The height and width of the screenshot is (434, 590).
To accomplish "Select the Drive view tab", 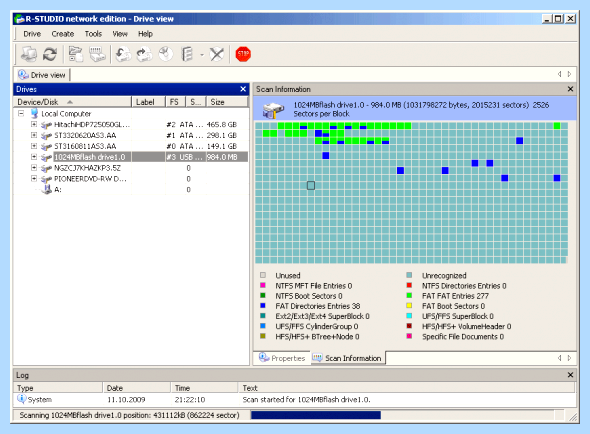I will pyautogui.click(x=42, y=75).
